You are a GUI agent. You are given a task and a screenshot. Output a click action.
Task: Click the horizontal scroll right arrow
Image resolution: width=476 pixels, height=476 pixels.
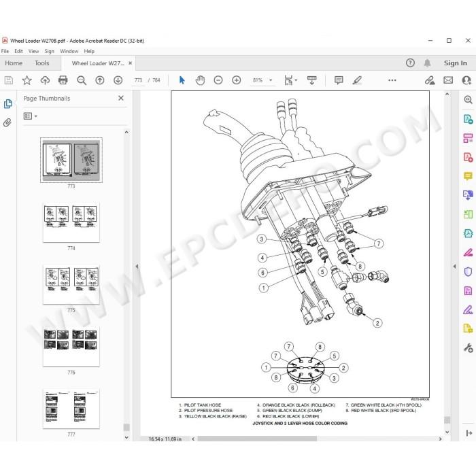click(x=440, y=439)
